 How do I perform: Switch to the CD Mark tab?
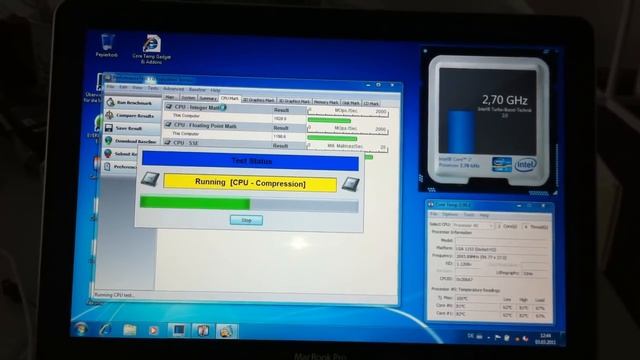point(371,103)
